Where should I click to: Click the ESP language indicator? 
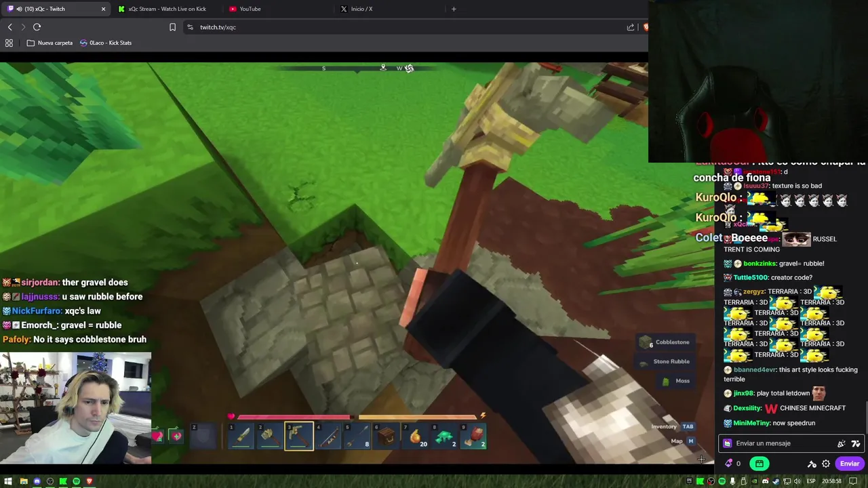tap(810, 481)
